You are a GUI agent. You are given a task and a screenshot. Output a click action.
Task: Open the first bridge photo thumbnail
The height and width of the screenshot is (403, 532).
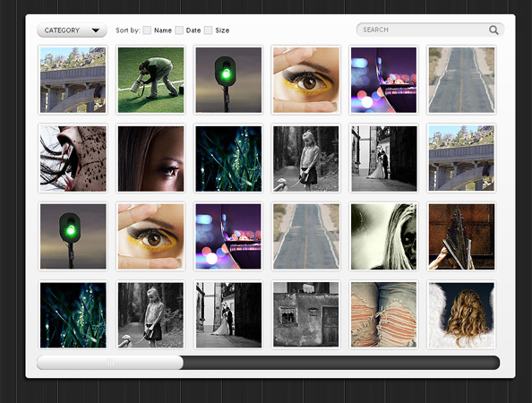pyautogui.click(x=73, y=80)
